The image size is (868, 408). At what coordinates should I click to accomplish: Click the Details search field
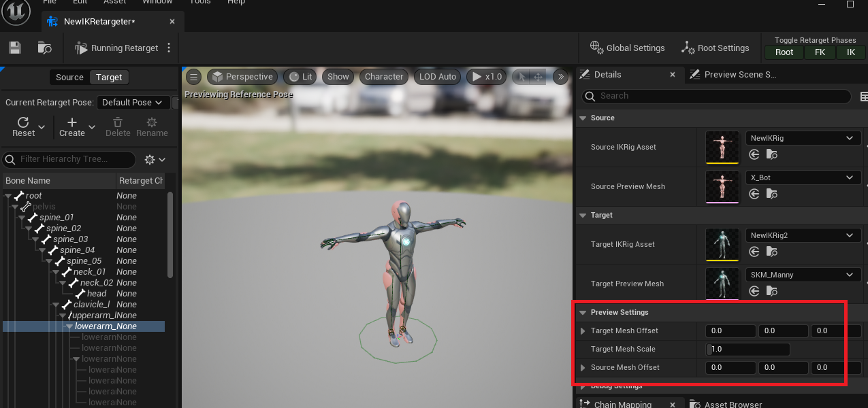(716, 96)
